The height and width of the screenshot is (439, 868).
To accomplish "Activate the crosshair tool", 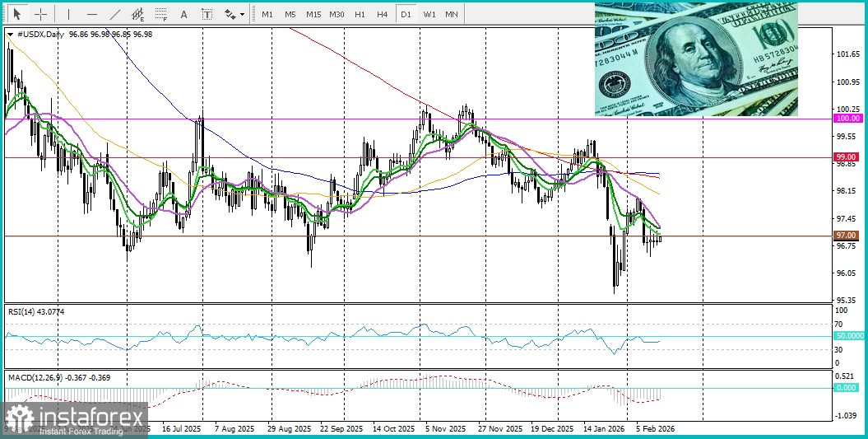I will tap(41, 14).
